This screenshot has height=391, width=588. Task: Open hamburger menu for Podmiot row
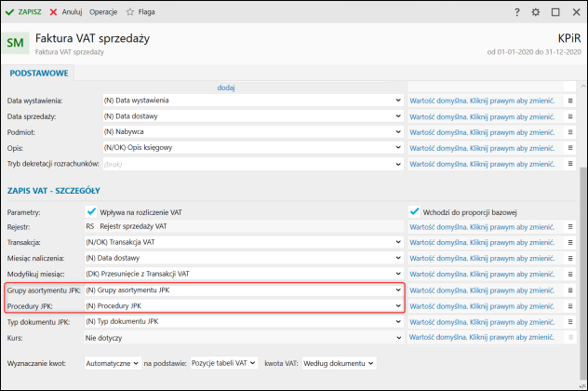click(571, 131)
